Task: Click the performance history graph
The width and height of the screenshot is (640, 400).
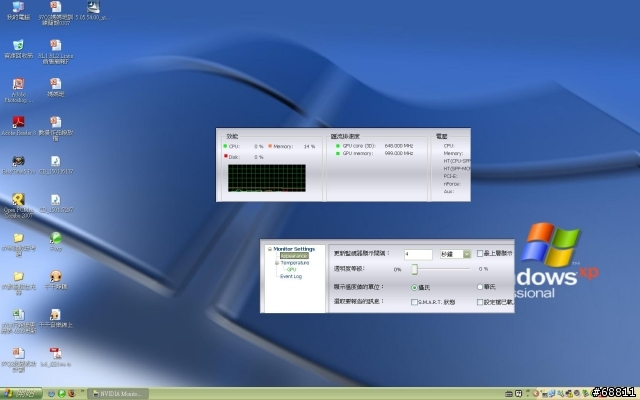Action: [267, 178]
